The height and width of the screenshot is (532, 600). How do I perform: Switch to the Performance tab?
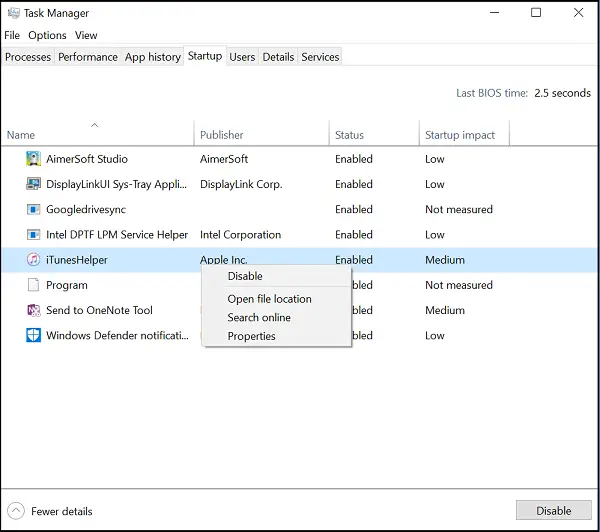coord(88,57)
